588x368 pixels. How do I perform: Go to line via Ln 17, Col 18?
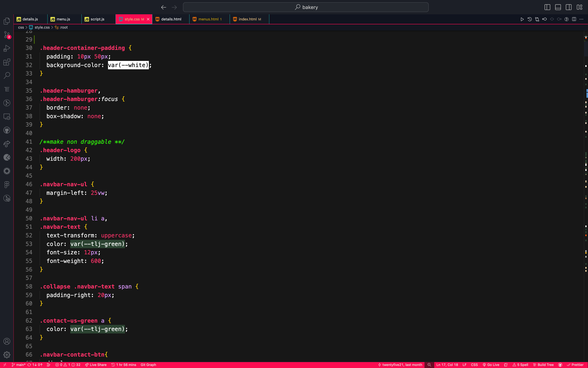[447, 365]
